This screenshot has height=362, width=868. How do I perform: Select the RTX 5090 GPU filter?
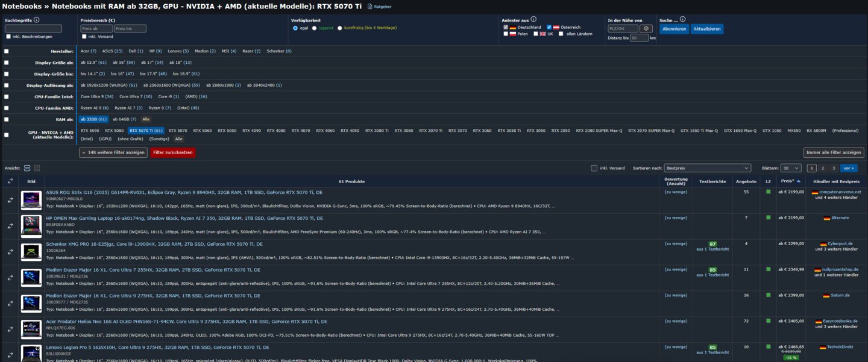point(90,130)
